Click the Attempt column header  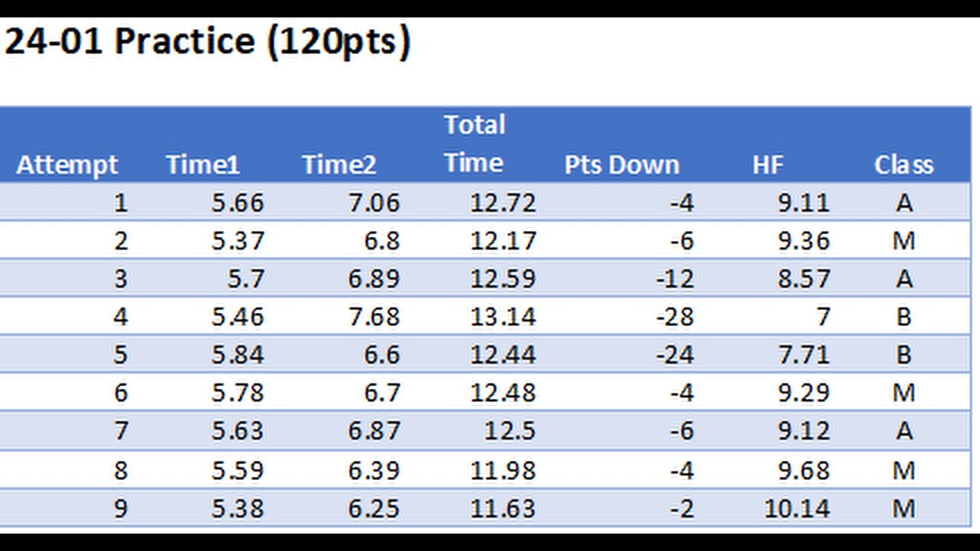pos(67,165)
